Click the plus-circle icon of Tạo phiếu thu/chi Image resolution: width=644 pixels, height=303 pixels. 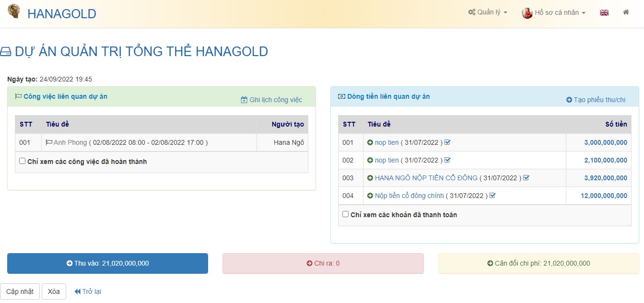[569, 100]
